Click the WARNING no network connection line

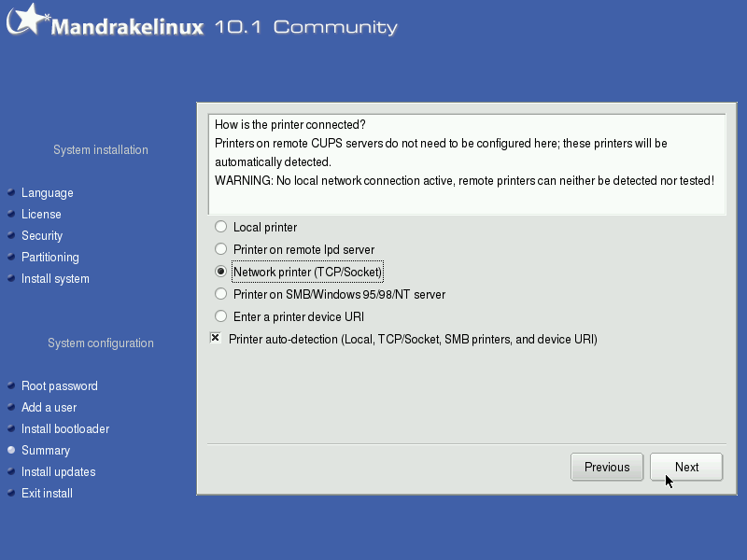click(x=464, y=180)
